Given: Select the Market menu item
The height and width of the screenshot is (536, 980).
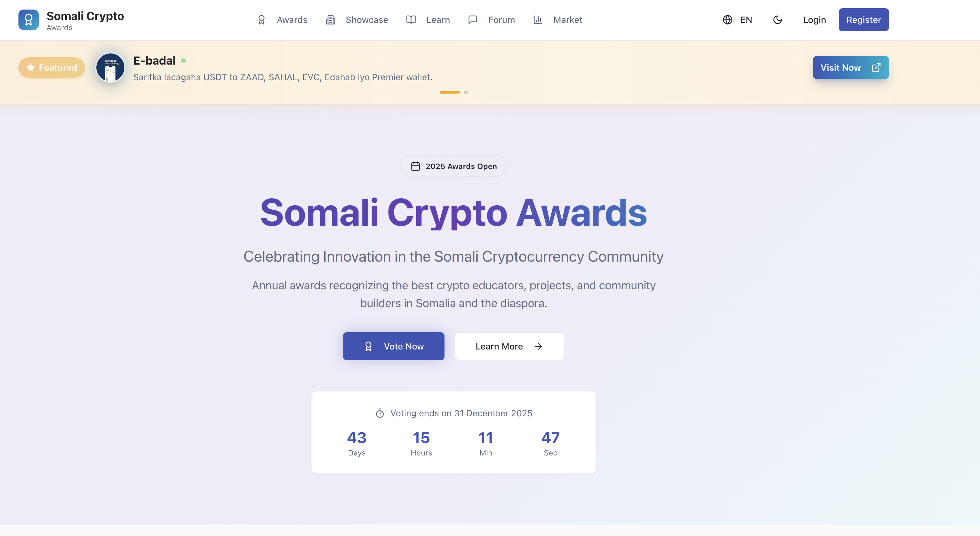Looking at the screenshot, I should click(567, 19).
